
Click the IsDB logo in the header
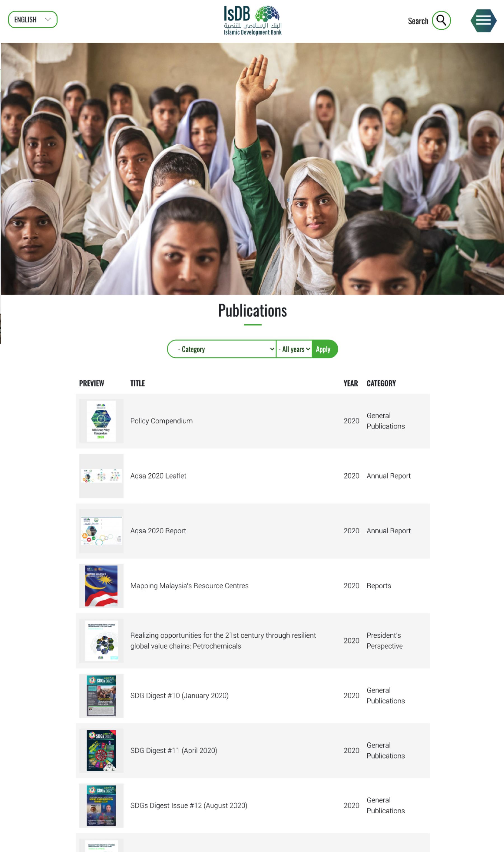pos(252,20)
